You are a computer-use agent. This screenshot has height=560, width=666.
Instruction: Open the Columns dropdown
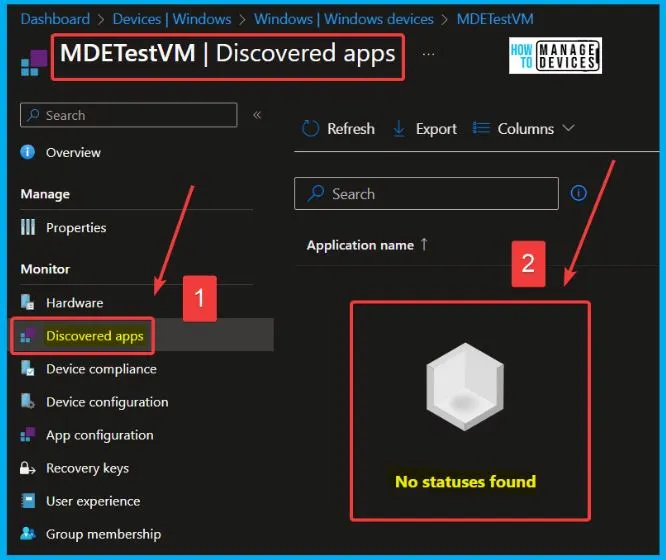(524, 128)
